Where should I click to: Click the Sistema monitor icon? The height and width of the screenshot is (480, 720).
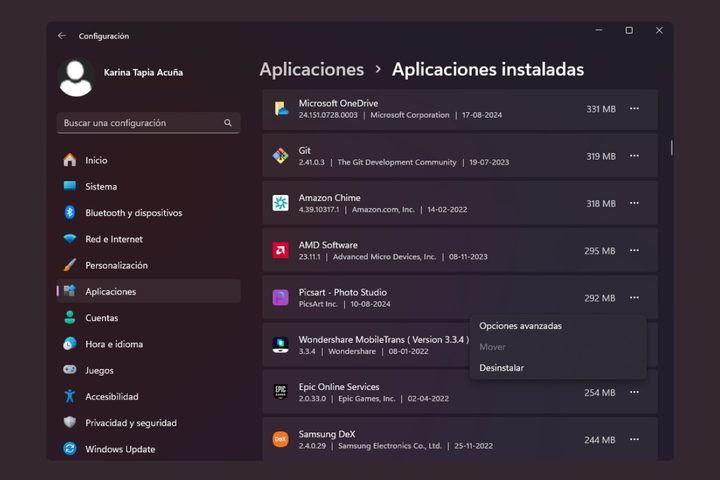pyautogui.click(x=70, y=186)
